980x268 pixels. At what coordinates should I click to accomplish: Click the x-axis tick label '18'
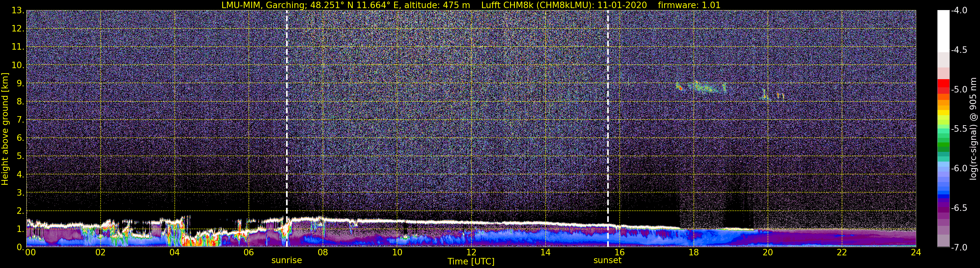coord(694,252)
